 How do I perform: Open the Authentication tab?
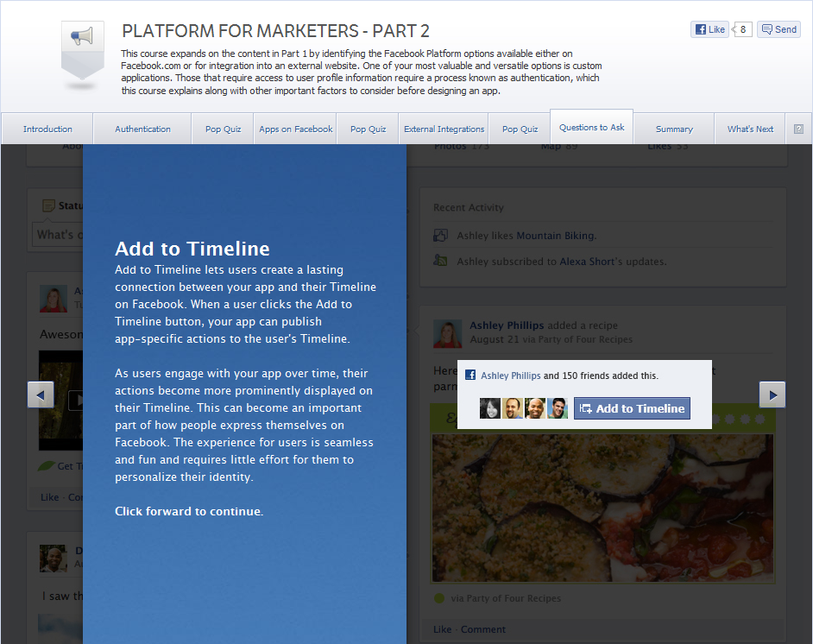coord(142,129)
